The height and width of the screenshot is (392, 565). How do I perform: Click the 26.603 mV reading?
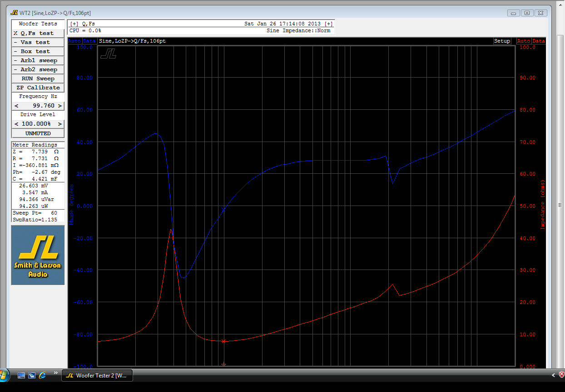pos(33,186)
